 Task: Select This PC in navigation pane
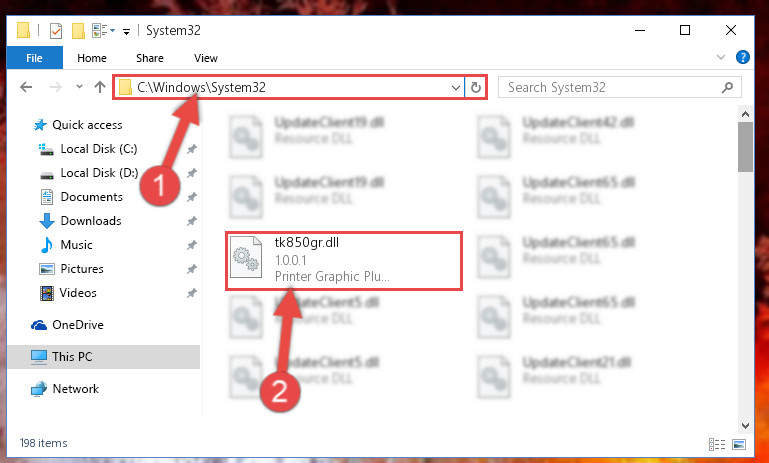pyautogui.click(x=103, y=357)
